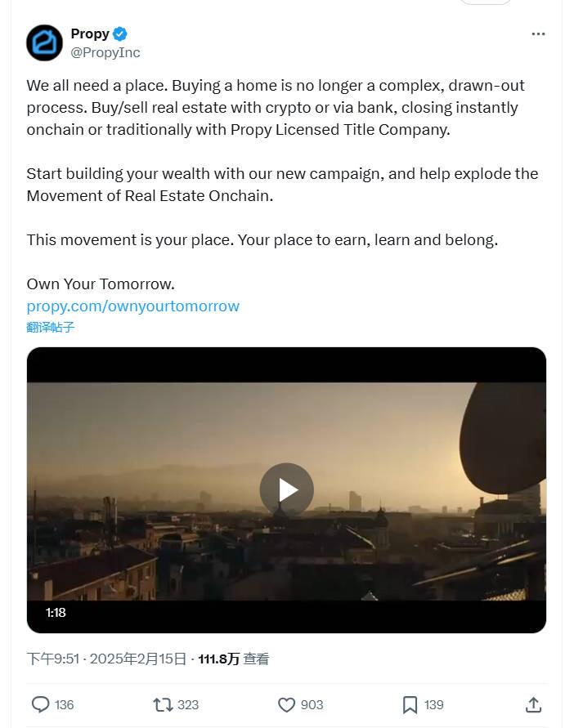Repost using the retweet arrows icon

point(163,704)
